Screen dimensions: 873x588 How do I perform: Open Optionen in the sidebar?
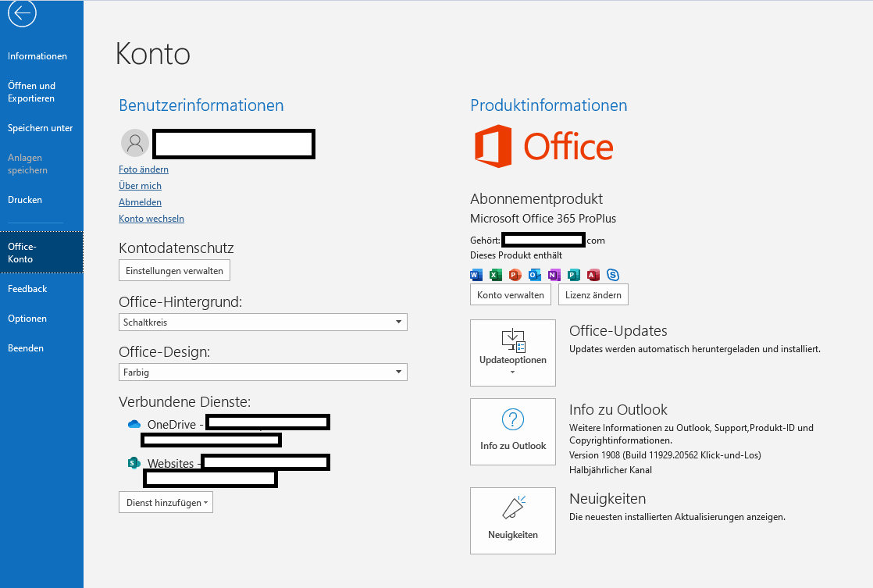click(x=27, y=319)
